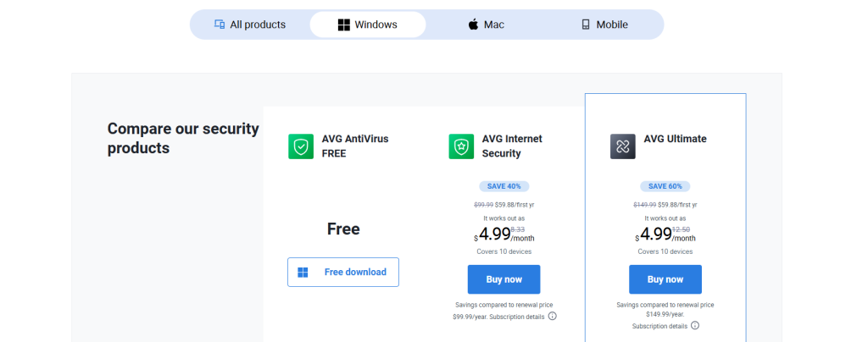This screenshot has height=342, width=868.
Task: Click the AVG Internet Security title
Action: pos(512,146)
